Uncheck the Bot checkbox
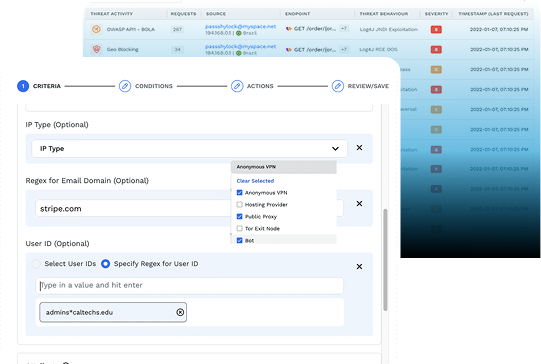The image size is (541, 364). 239,240
